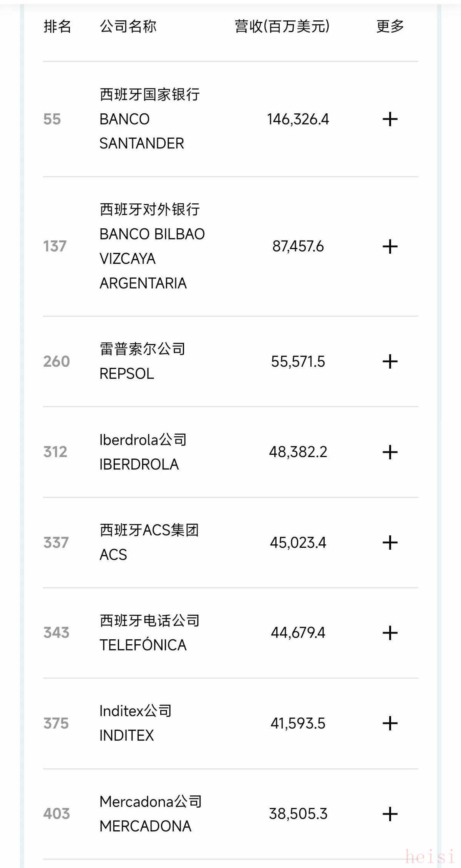Viewport: 461px width, 868px height.
Task: Select Iberdrola公司 company name
Action: coord(143,440)
